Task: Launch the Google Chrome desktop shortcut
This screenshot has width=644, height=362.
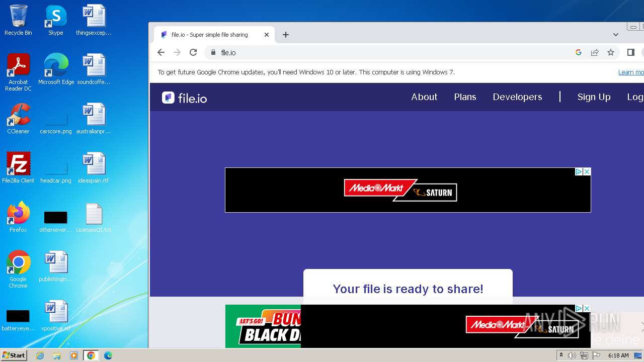Action: tap(18, 269)
